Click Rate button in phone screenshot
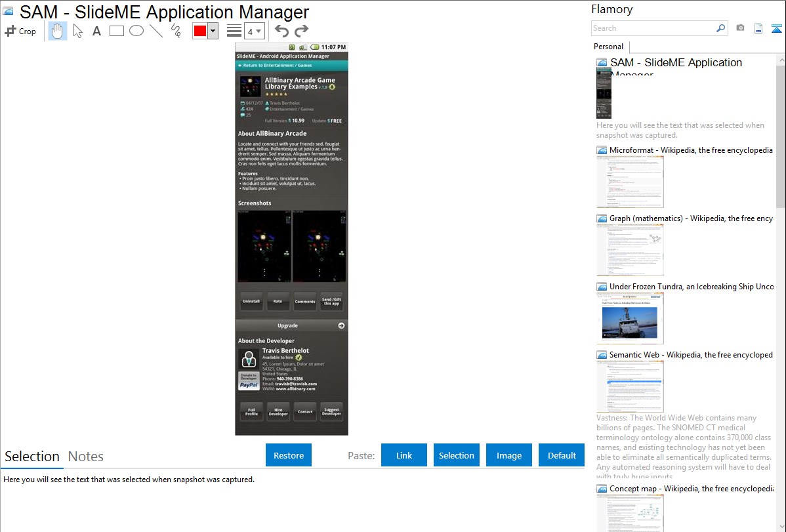Image resolution: width=786 pixels, height=532 pixels. click(278, 301)
